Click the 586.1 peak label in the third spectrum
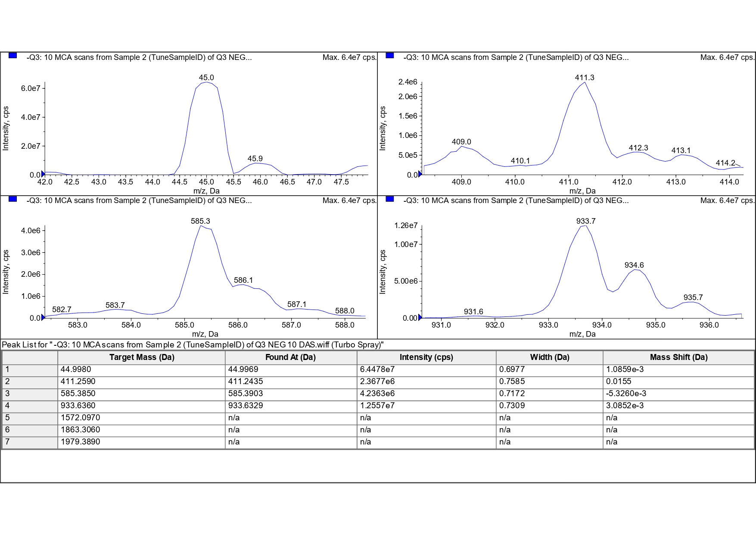Image resolution: width=756 pixels, height=535 pixels. [x=243, y=280]
